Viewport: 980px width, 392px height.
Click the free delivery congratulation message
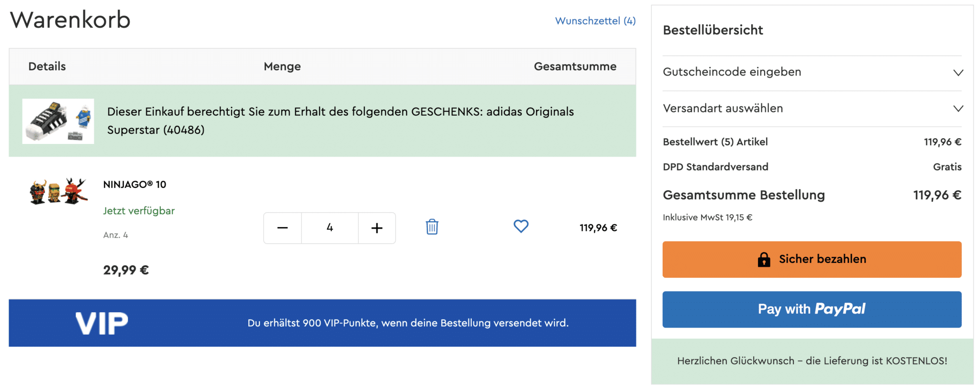point(812,361)
